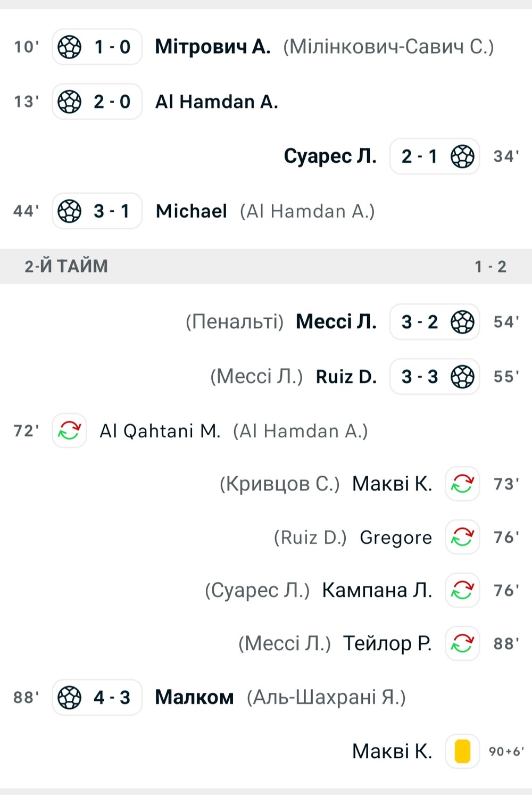Viewport: 532px width, 795px height.
Task: Click substitution icon at 73' Макві К.
Action: pyautogui.click(x=462, y=484)
